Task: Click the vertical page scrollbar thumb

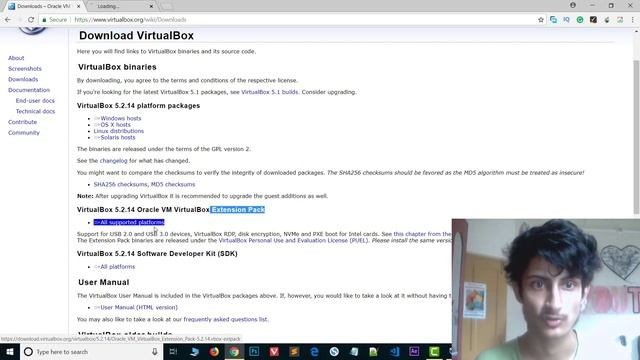Action: click(x=636, y=137)
